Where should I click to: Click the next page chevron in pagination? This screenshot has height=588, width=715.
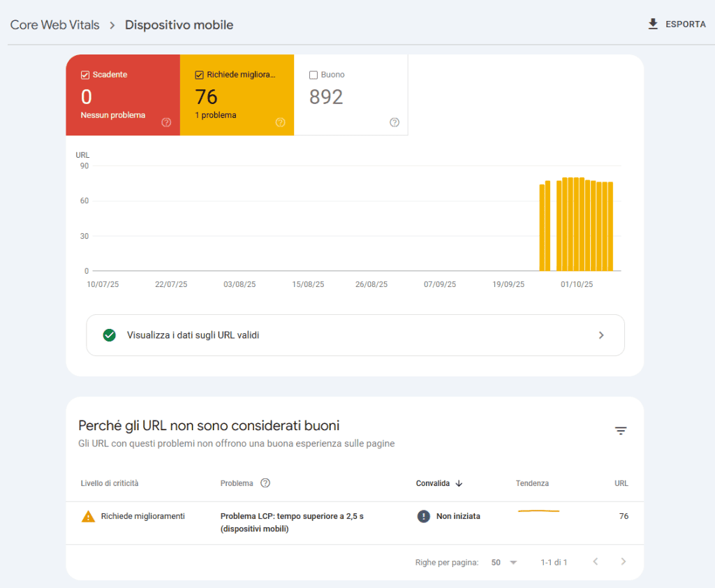623,562
